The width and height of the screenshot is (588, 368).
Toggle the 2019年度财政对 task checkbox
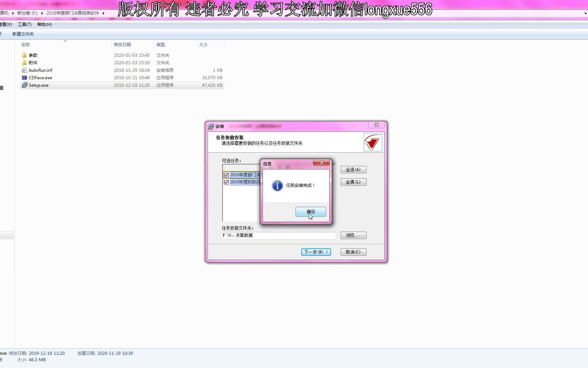click(226, 182)
